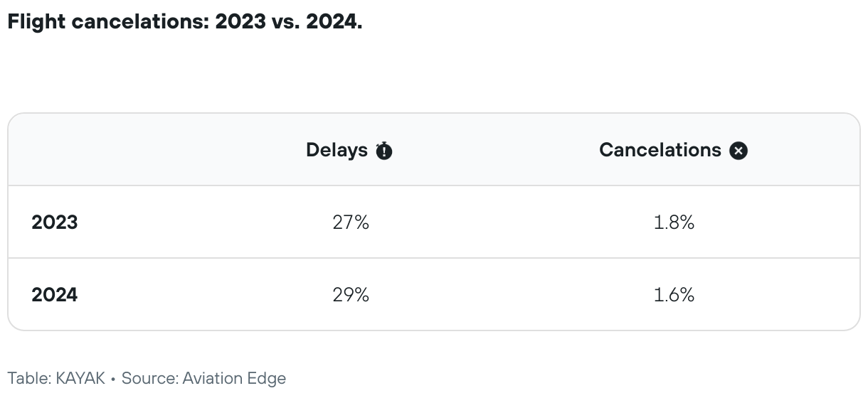Click the Flight cancelations title heading

coord(185,21)
